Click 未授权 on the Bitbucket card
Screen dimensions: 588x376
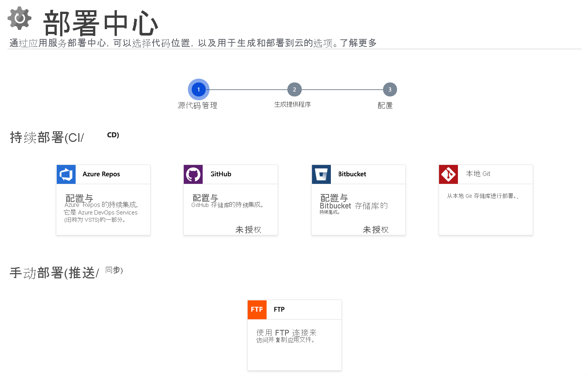375,229
